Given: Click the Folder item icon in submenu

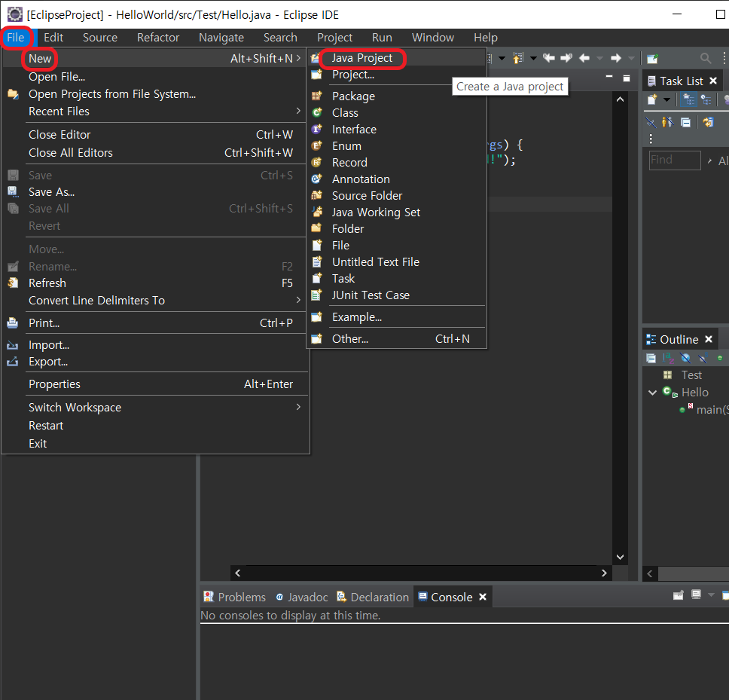Looking at the screenshot, I should pos(317,229).
